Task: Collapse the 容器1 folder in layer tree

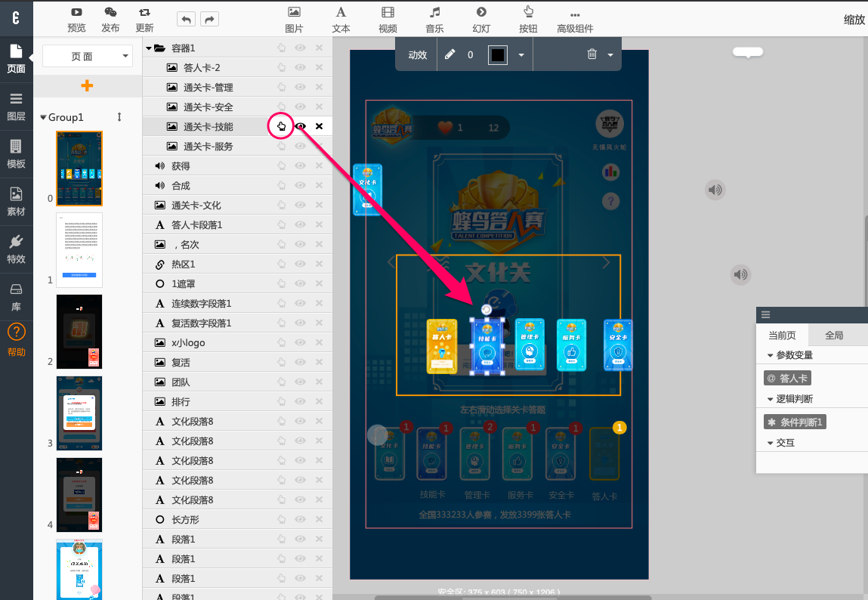Action: point(148,48)
